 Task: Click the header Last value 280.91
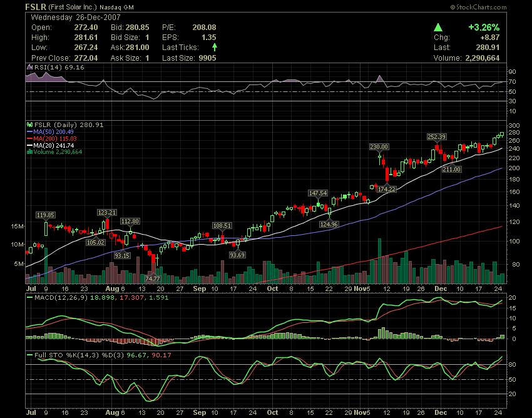488,48
